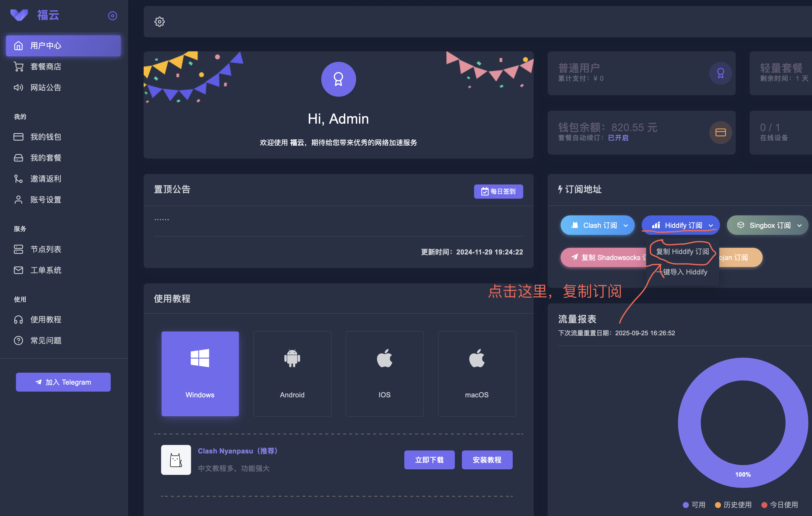812x516 pixels.
Task: Click the envelope icon for 工单系统
Action: point(18,270)
